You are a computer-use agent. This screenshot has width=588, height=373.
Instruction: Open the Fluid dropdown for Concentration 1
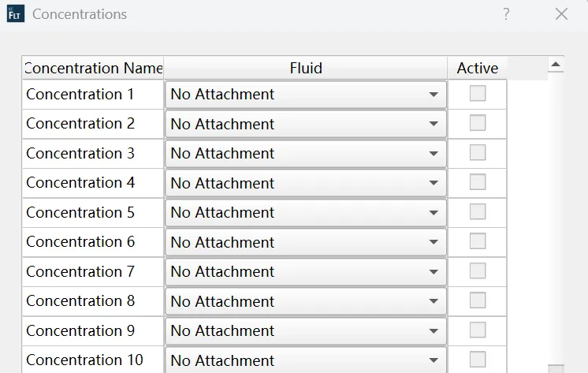[305, 95]
